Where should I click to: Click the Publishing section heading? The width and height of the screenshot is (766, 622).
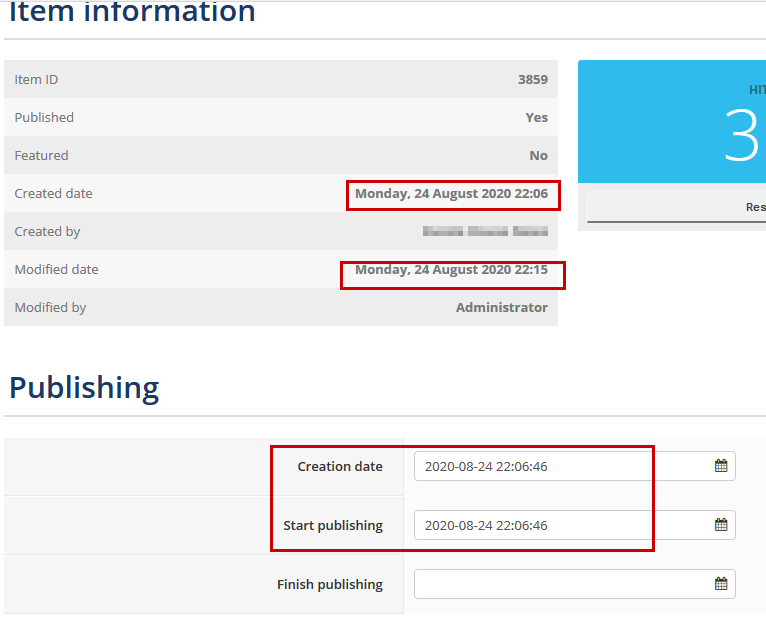point(84,388)
